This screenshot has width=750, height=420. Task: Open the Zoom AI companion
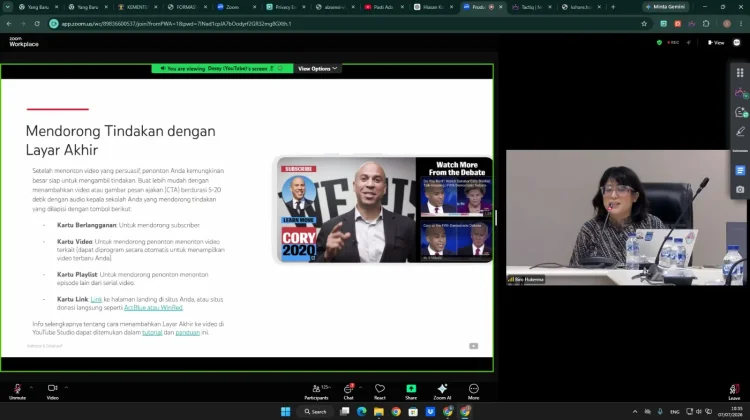click(442, 391)
